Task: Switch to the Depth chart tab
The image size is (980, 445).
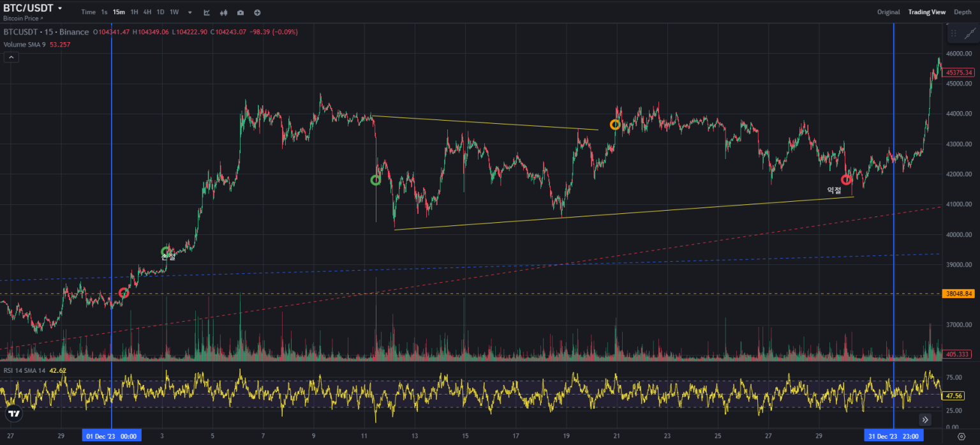Action: 962,12
